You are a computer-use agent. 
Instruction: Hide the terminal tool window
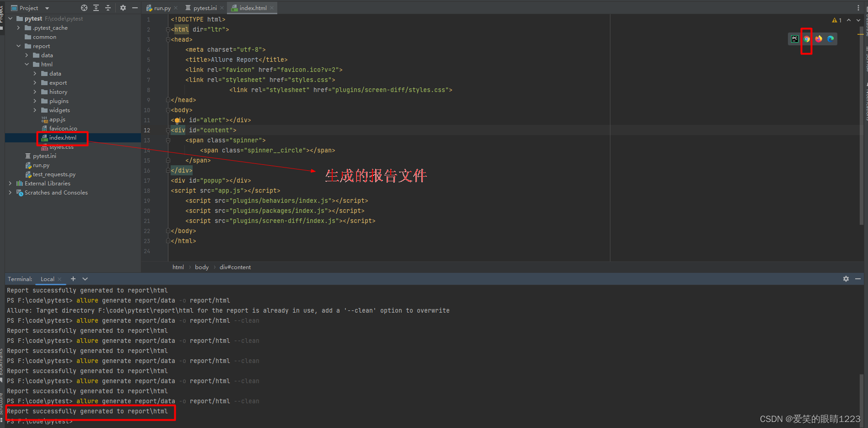coord(858,279)
